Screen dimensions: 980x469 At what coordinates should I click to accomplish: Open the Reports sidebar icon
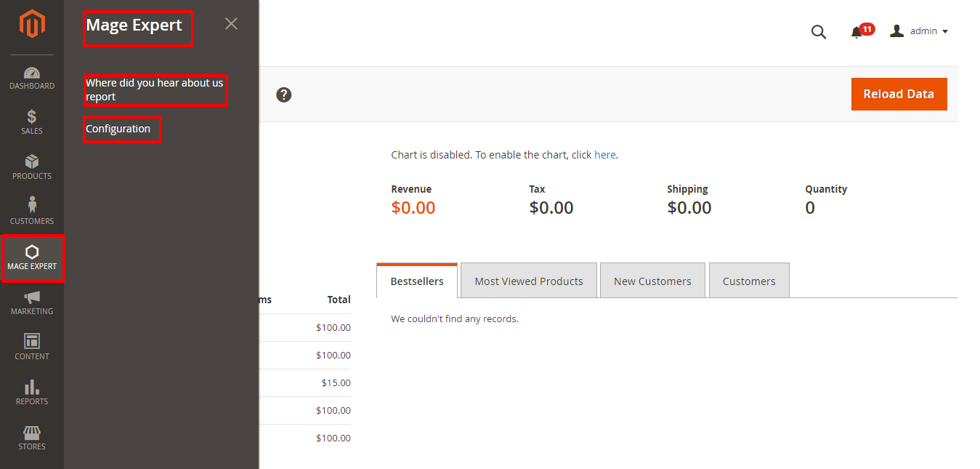[x=32, y=392]
